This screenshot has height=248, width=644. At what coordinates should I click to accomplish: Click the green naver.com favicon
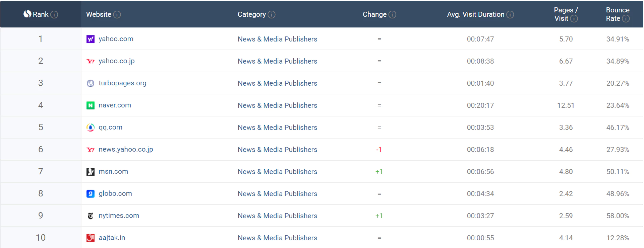click(x=91, y=105)
